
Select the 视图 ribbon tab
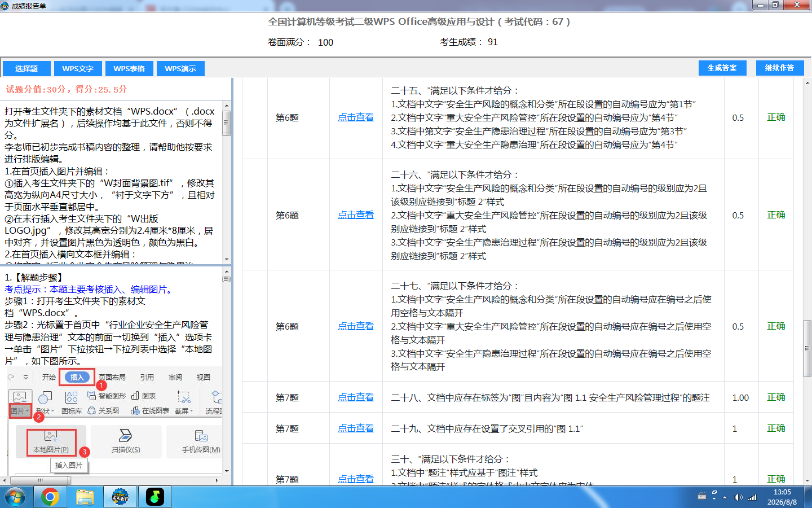point(204,377)
